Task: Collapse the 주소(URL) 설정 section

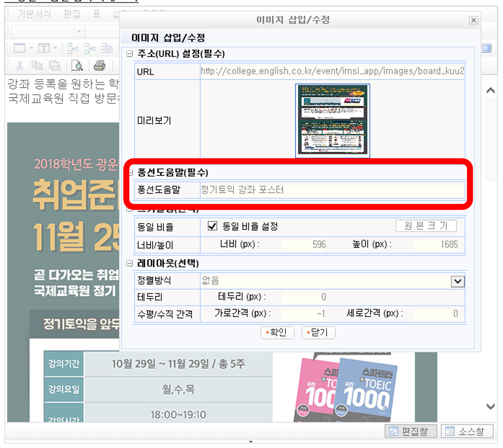Action: [130, 54]
